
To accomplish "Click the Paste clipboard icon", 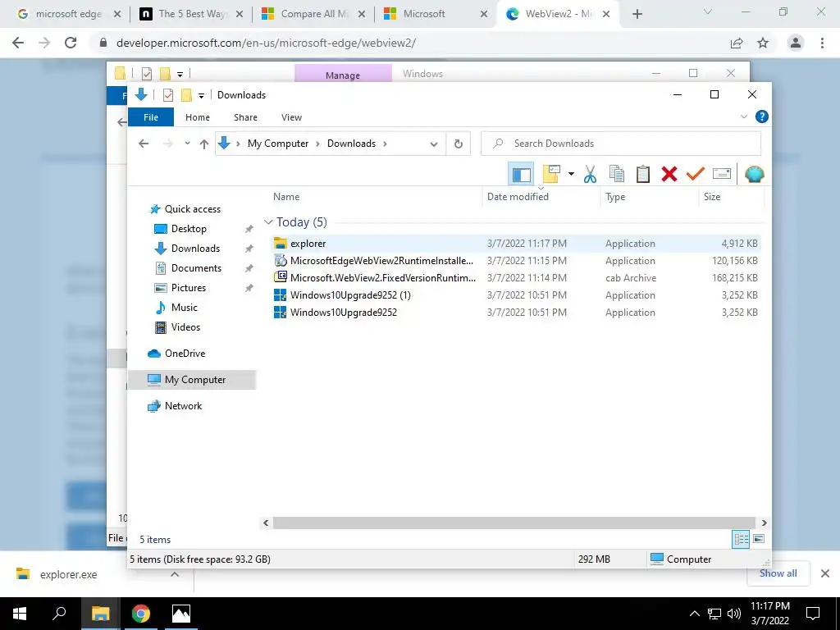I will (643, 174).
